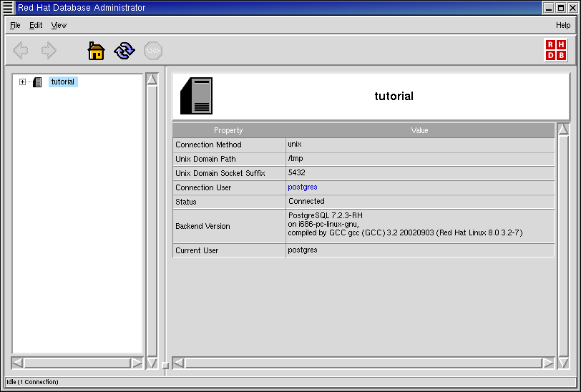Select tutorial in the tree
Viewport: 581px width, 392px height.
point(63,82)
